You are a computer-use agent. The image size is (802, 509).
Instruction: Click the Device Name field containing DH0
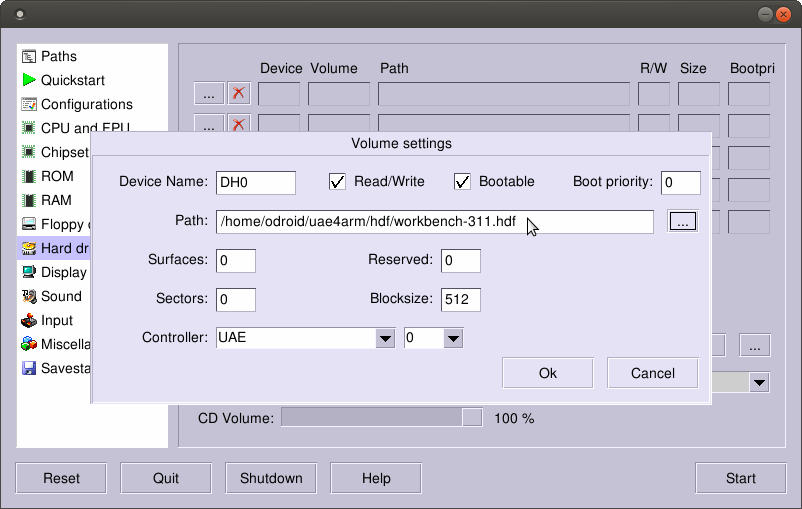[255, 182]
